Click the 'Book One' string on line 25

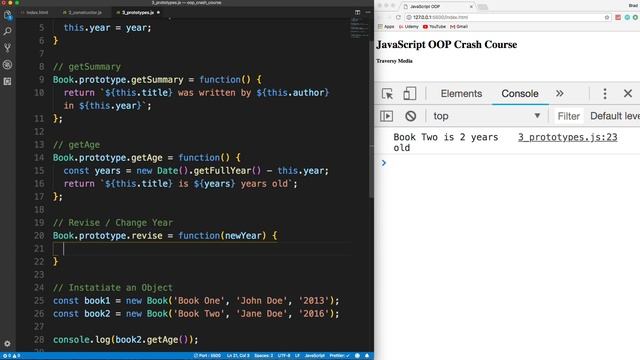[x=199, y=301]
